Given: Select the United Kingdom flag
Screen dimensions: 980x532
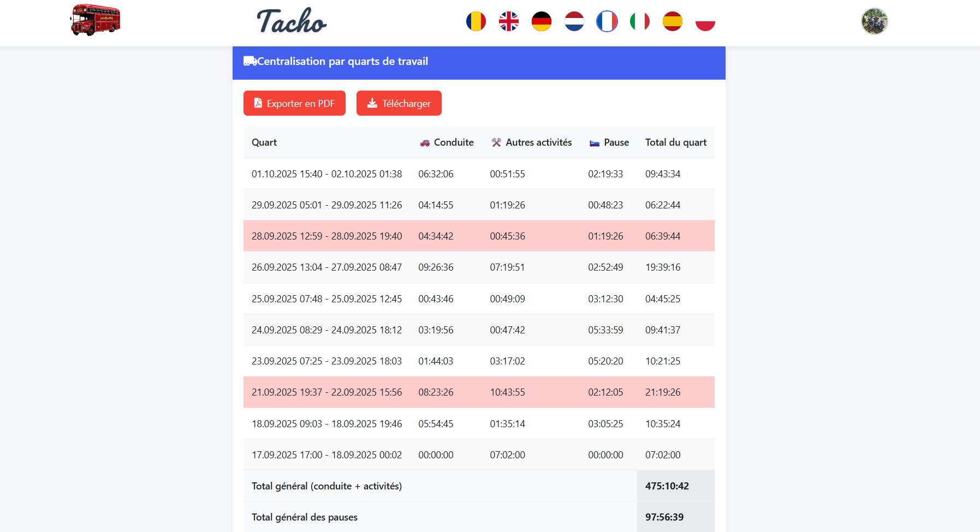Looking at the screenshot, I should [x=508, y=22].
